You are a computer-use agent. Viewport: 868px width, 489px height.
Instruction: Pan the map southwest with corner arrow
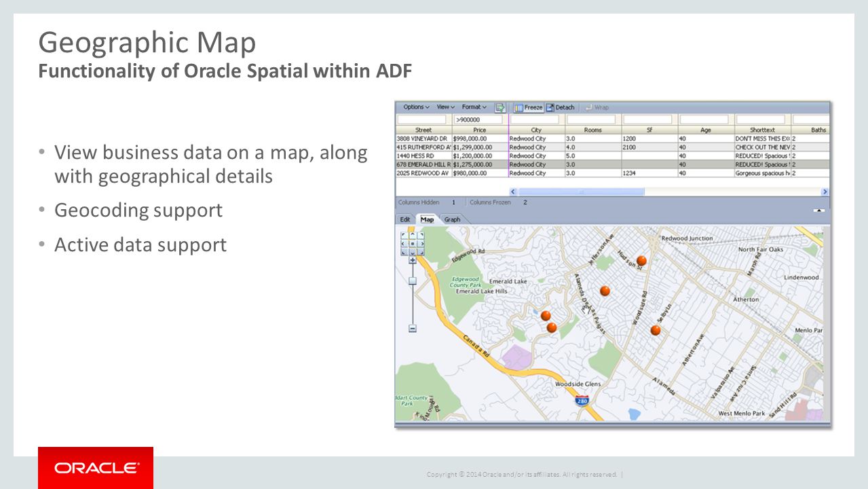click(x=404, y=251)
